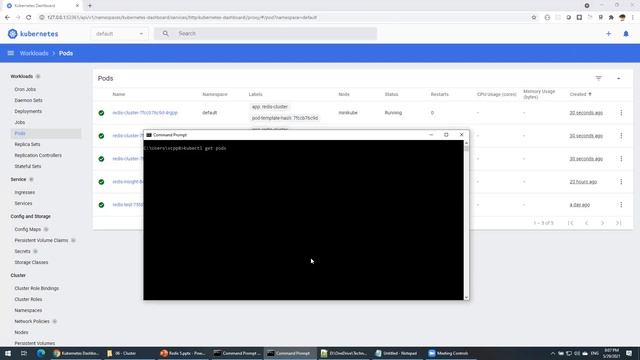
Task: Open the actions menu for pod redis-cluster-7fccb76c9d-4rgpp
Action: click(621, 113)
